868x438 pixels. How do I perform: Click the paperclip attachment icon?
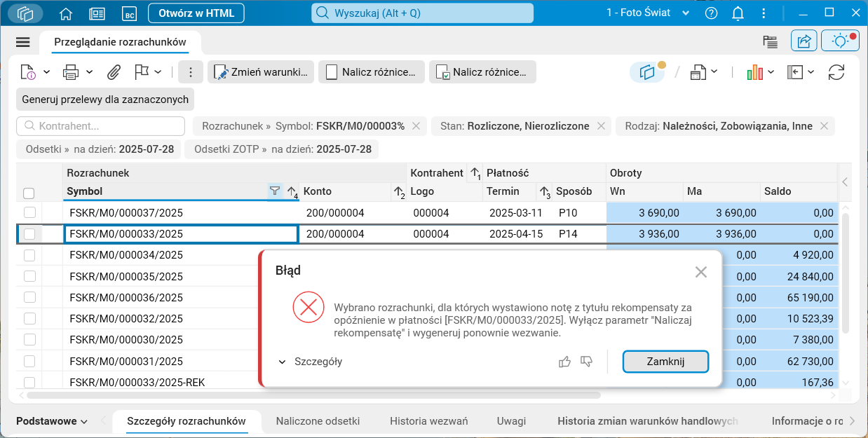pyautogui.click(x=114, y=71)
